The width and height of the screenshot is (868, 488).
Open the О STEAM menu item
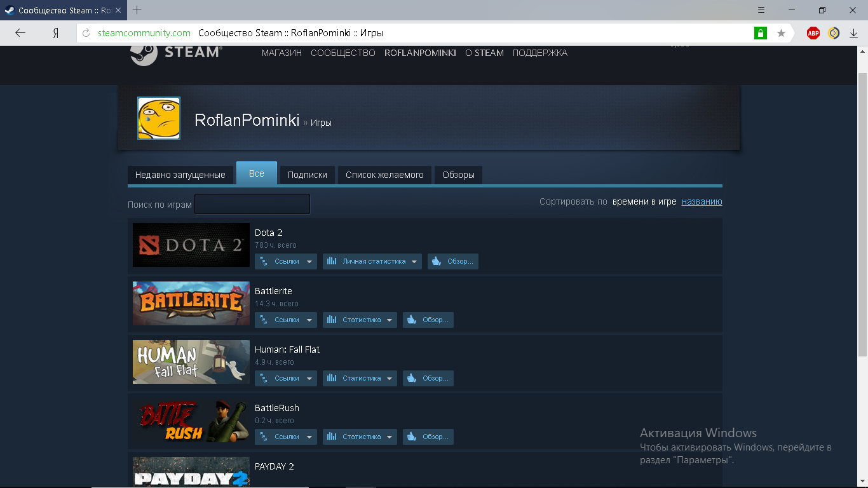pos(484,53)
